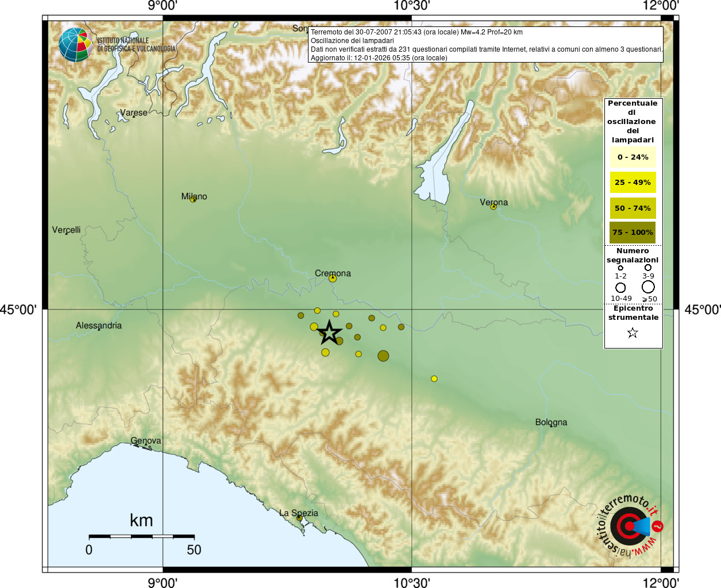Select the 50 - 74% legend swatch
Screen dimensions: 721x588
[633, 208]
